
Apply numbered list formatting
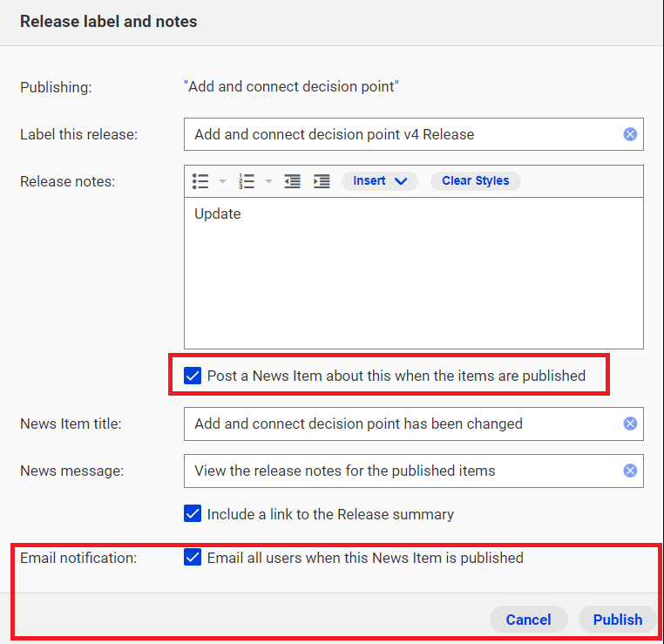[x=247, y=181]
